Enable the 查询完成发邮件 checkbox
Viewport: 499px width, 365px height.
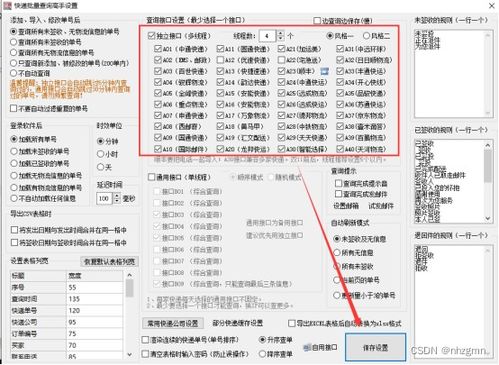(x=338, y=194)
